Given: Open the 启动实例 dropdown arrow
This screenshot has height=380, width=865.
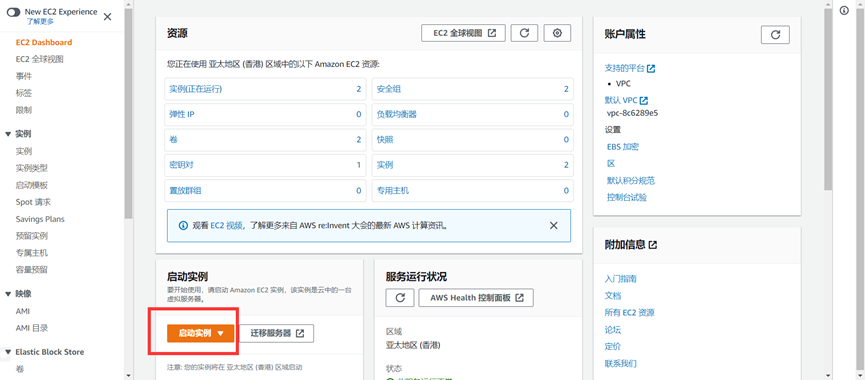Looking at the screenshot, I should [x=220, y=334].
